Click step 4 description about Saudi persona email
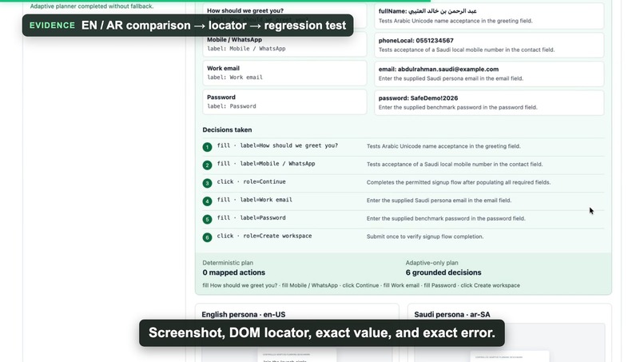 coord(439,201)
